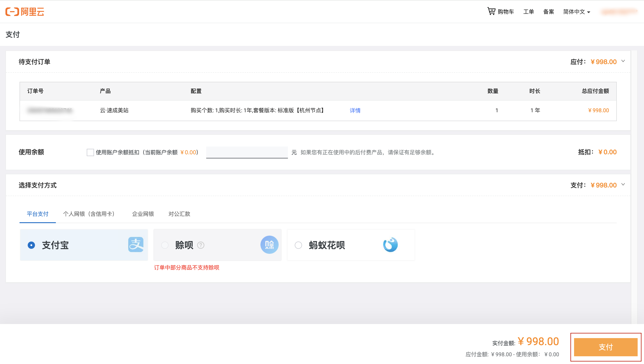
Task: Click the 应付金额 minus 使用余额 summary line
Action: pyautogui.click(x=512, y=354)
